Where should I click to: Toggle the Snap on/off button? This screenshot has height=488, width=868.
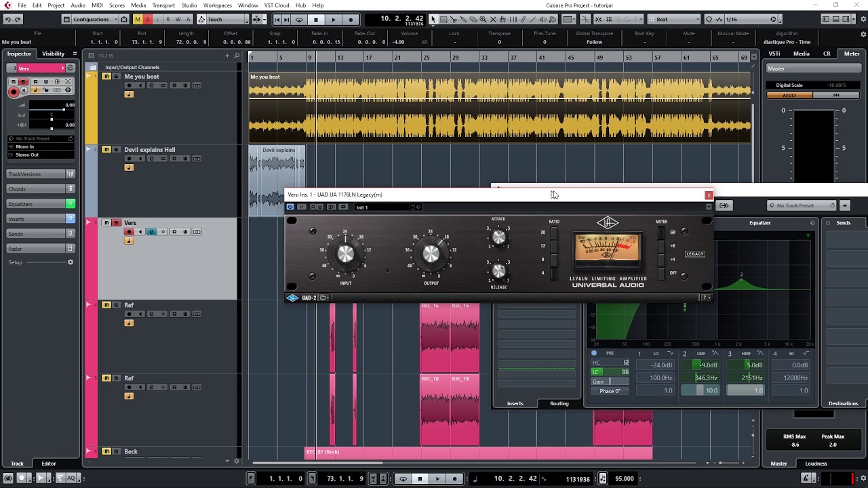tap(599, 20)
